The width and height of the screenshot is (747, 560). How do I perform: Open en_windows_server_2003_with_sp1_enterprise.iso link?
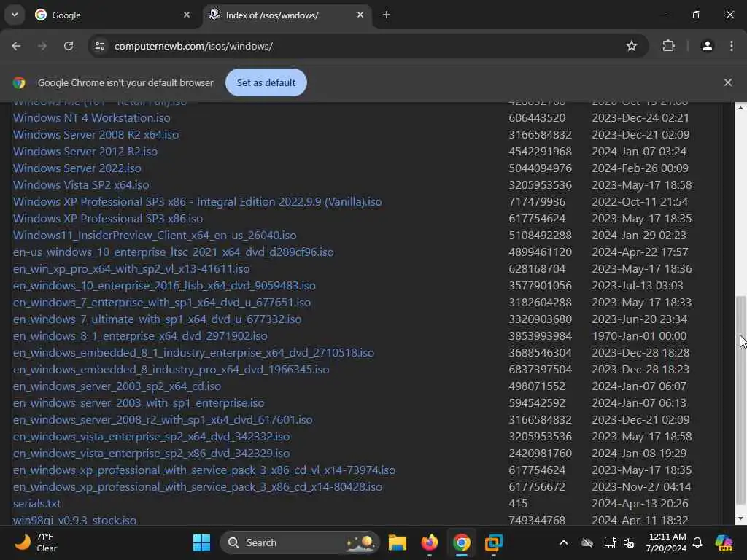pyautogui.click(x=138, y=402)
